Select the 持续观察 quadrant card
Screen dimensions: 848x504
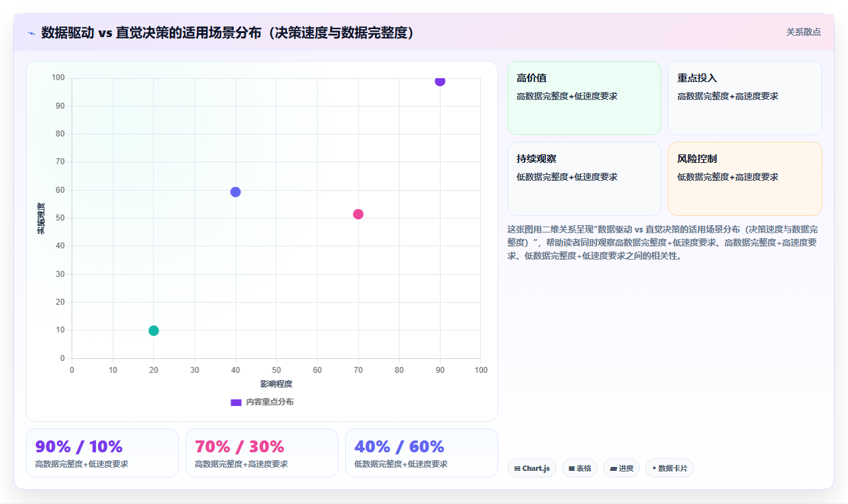pyautogui.click(x=584, y=179)
